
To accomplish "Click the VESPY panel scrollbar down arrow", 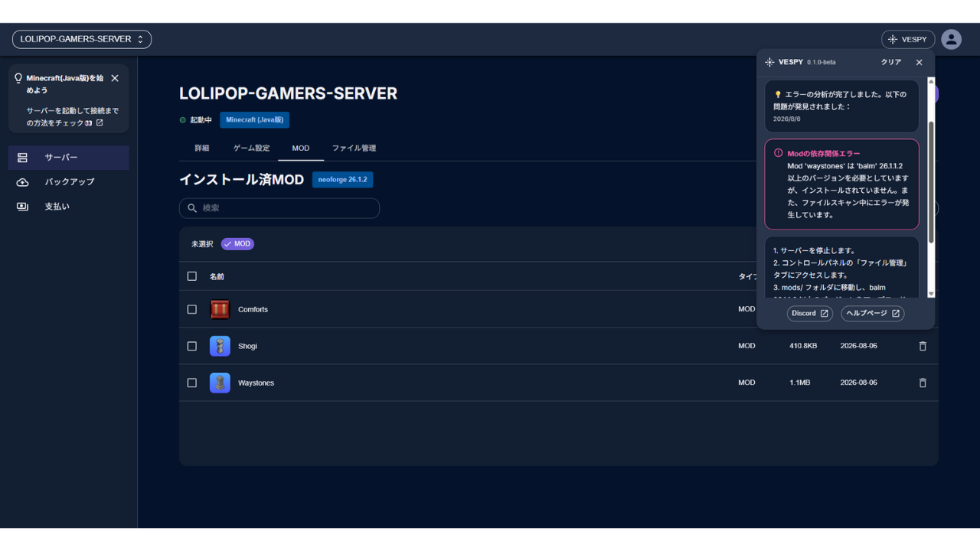I will click(931, 293).
